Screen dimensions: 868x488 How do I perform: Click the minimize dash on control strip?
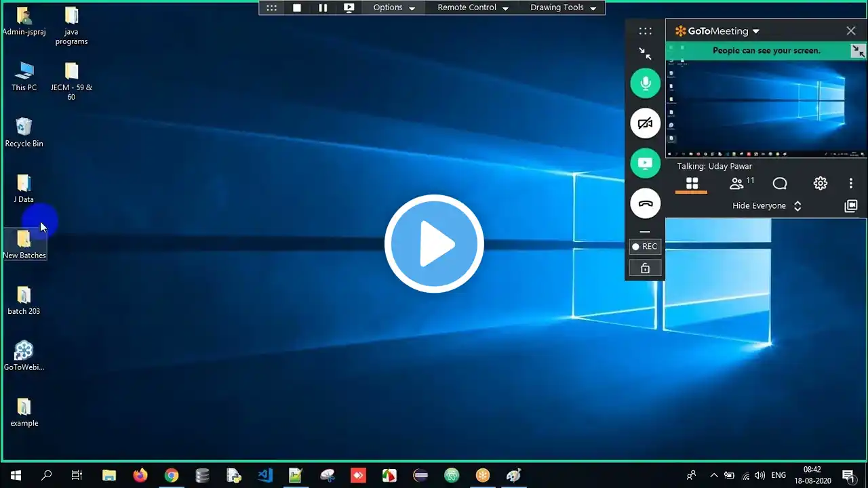point(645,232)
